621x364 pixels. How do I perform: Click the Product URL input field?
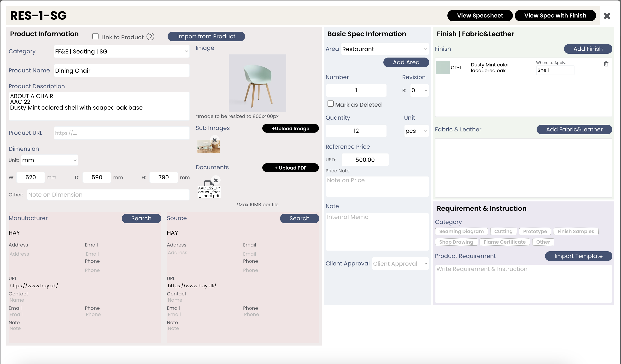122,133
